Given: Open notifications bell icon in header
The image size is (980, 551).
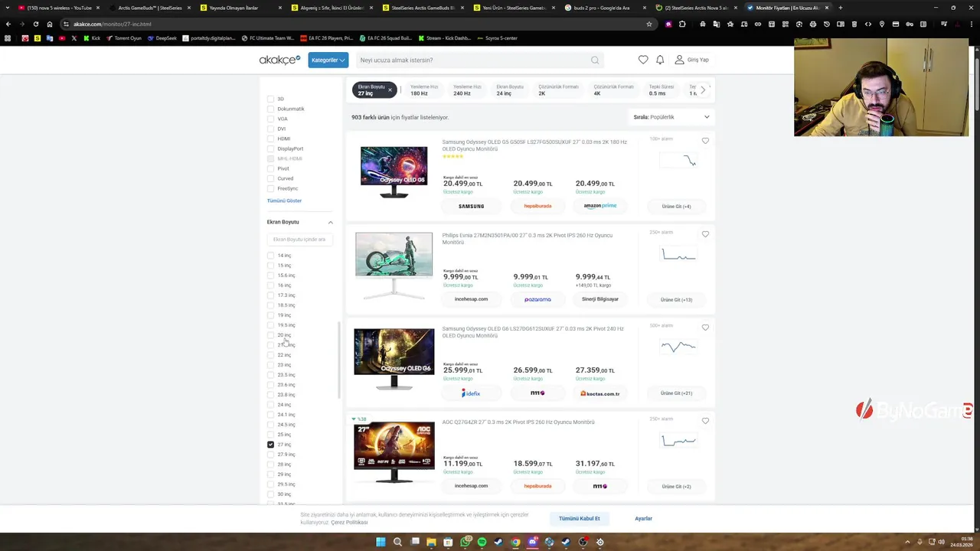Looking at the screenshot, I should pos(660,60).
